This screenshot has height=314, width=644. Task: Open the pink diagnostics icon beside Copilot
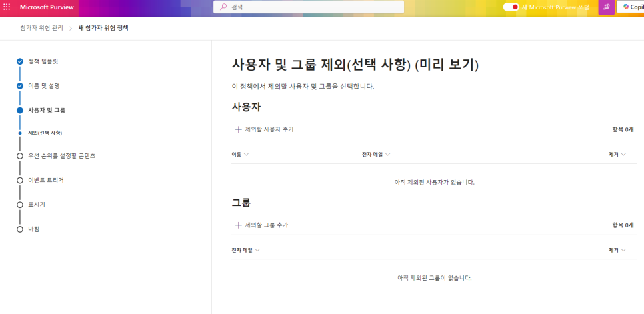607,7
